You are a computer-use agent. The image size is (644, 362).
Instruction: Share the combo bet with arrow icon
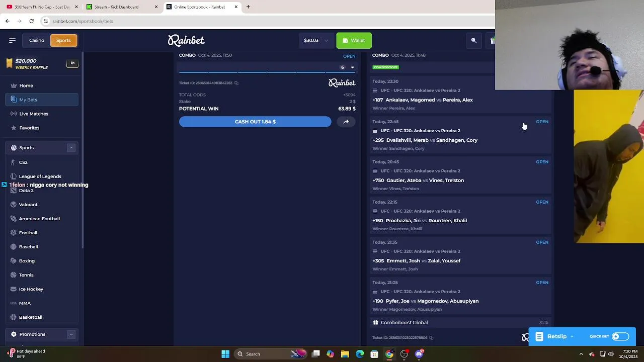(346, 122)
